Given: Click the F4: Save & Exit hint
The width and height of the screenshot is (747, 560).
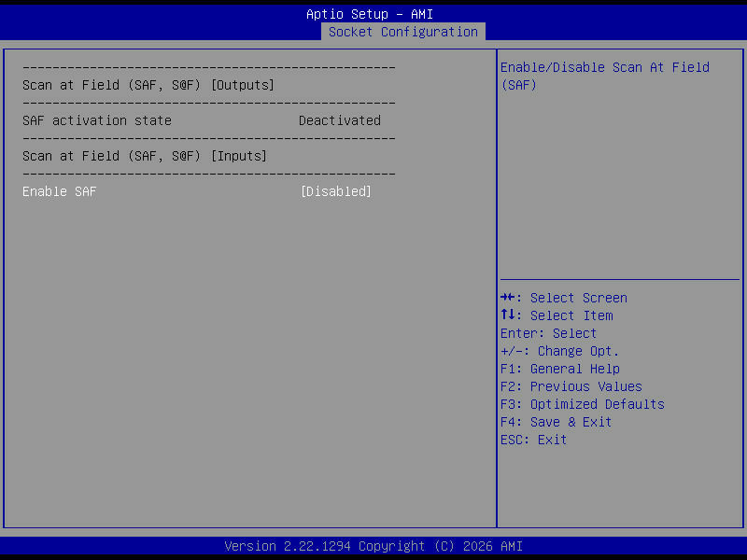Looking at the screenshot, I should pos(556,422).
